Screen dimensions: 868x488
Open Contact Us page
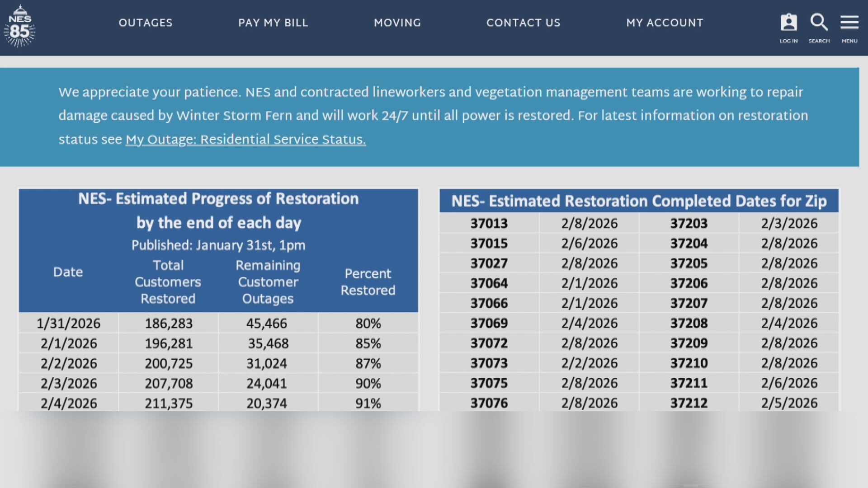(x=523, y=23)
